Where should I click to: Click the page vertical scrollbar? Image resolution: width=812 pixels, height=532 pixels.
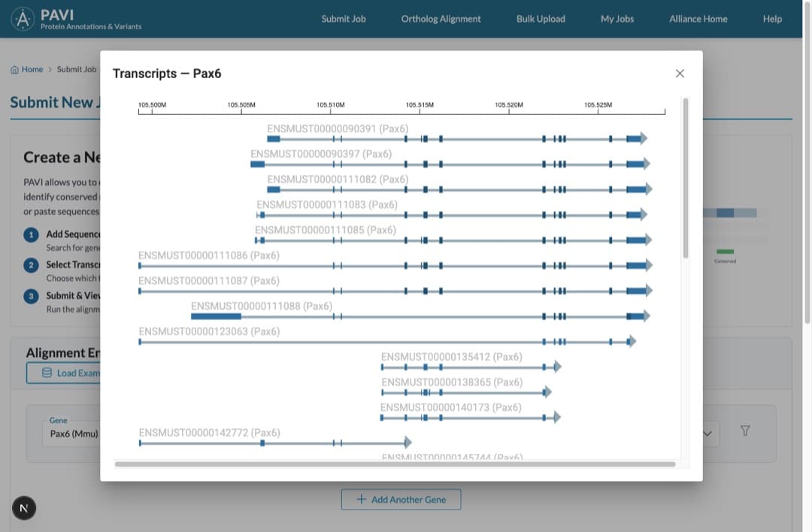click(x=807, y=162)
